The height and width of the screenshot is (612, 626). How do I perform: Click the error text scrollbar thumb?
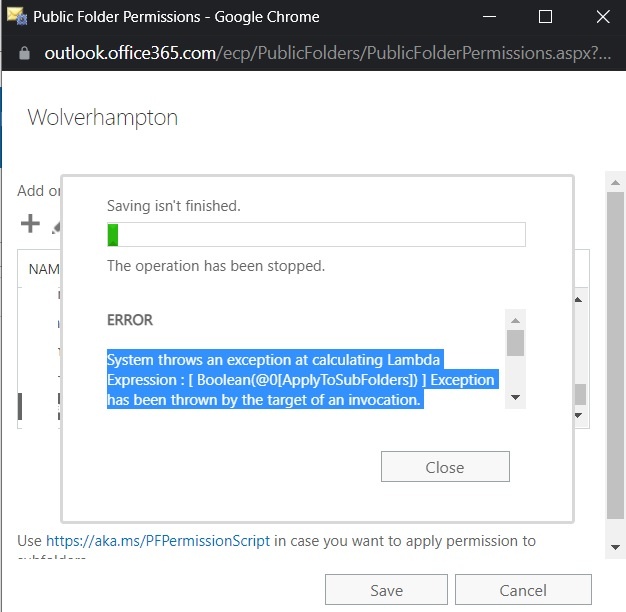[x=515, y=343]
